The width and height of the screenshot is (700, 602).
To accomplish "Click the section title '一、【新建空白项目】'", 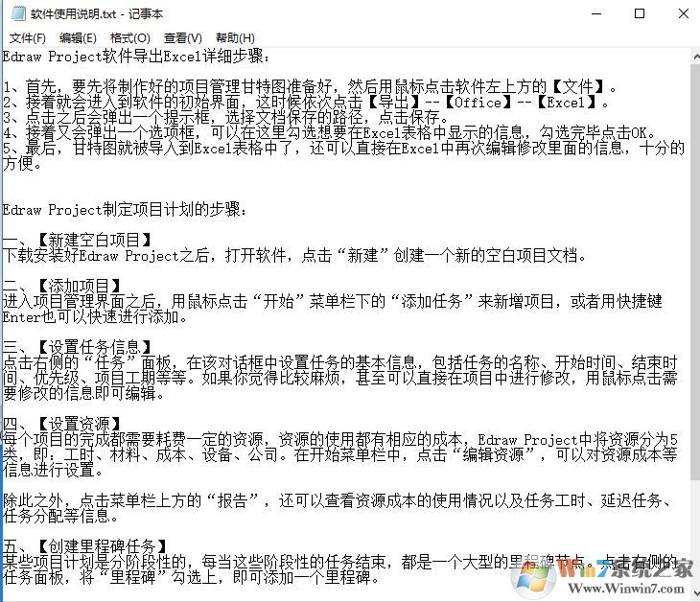I will coord(78,240).
